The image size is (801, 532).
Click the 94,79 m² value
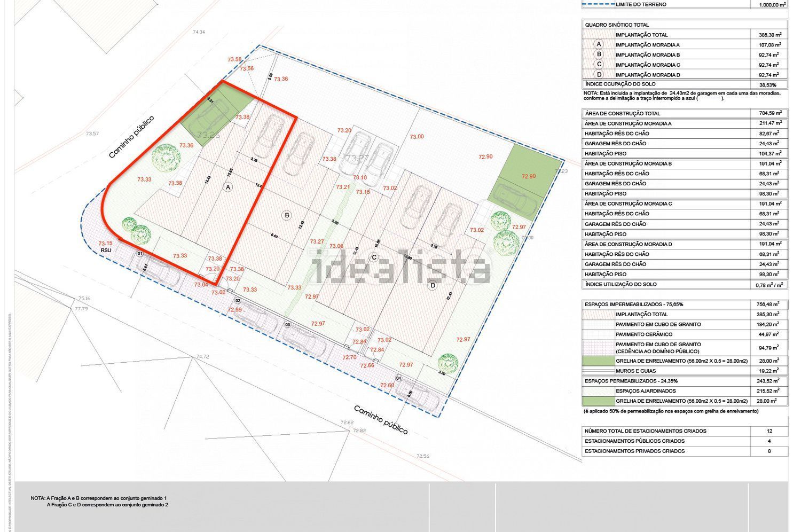coord(769,348)
